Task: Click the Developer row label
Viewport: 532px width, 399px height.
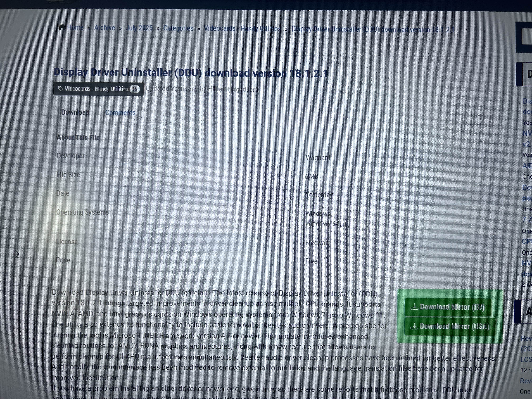Action: coord(71,156)
